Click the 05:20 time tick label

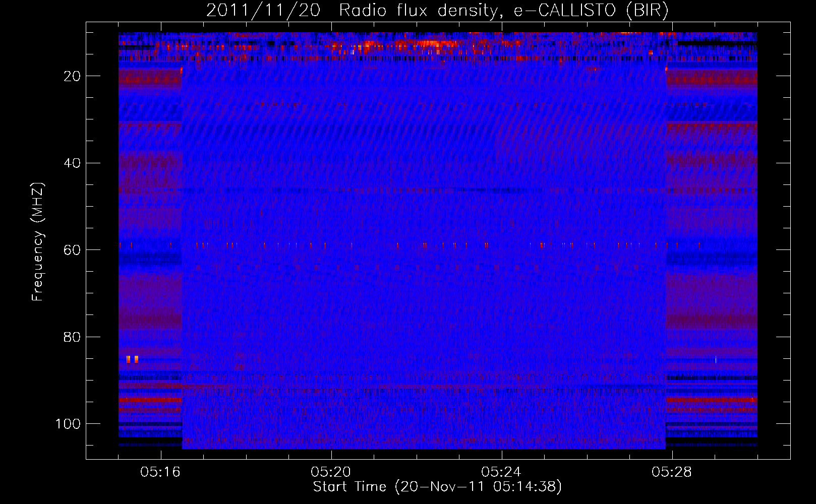(331, 472)
